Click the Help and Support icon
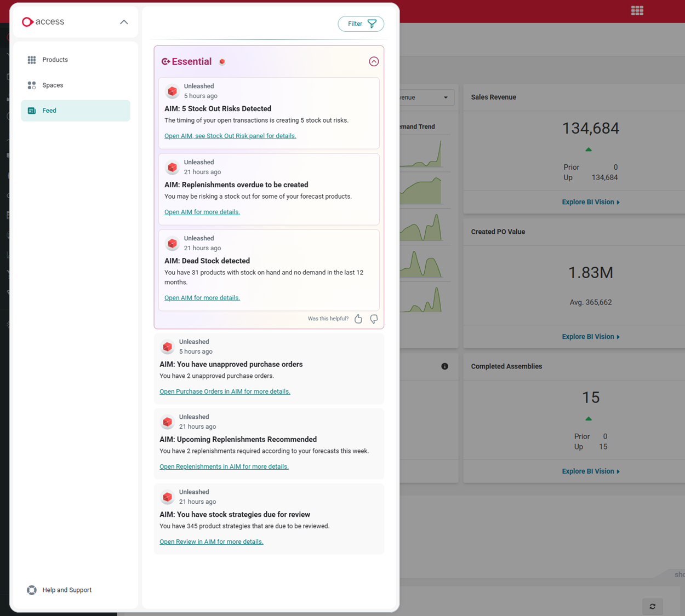 point(31,590)
